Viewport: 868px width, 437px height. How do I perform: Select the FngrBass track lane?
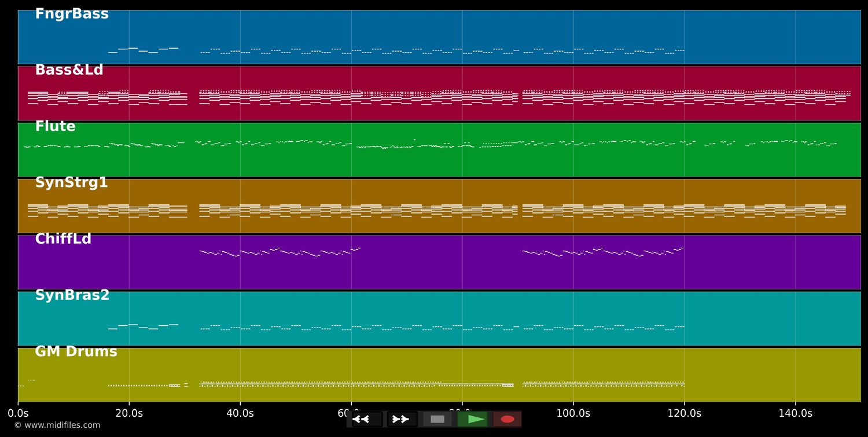pyautogui.click(x=439, y=37)
